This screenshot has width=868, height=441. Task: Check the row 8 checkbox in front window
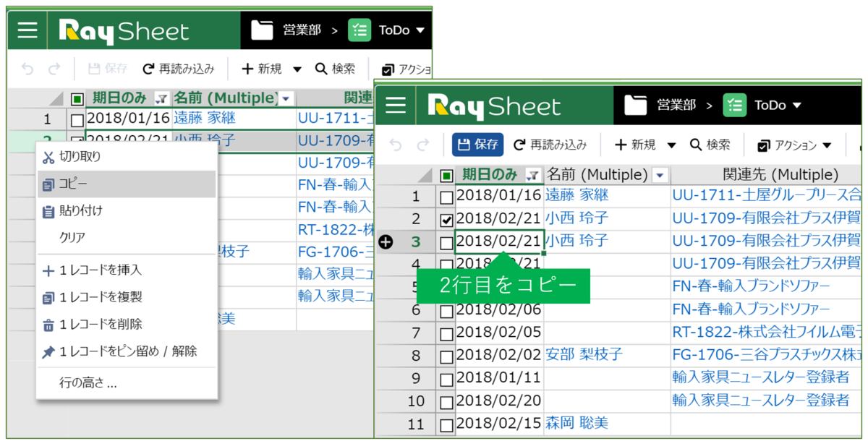(x=446, y=356)
